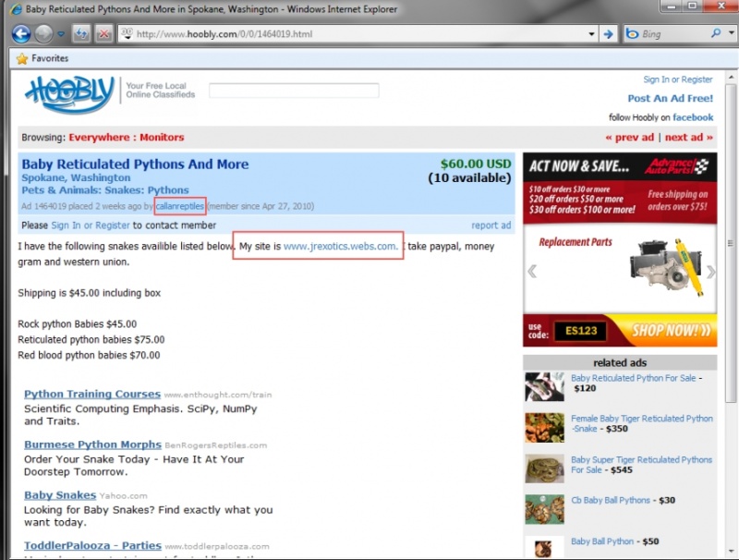Click the replacement parts product image
This screenshot has height=560, width=739.
coord(666,266)
